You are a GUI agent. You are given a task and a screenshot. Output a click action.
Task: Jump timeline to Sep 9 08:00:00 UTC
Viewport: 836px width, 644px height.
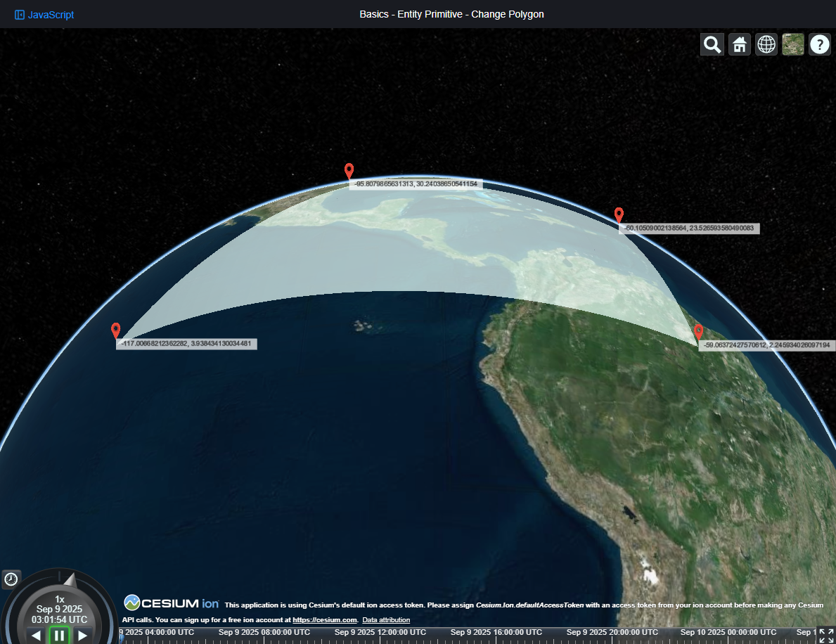pyautogui.click(x=264, y=632)
